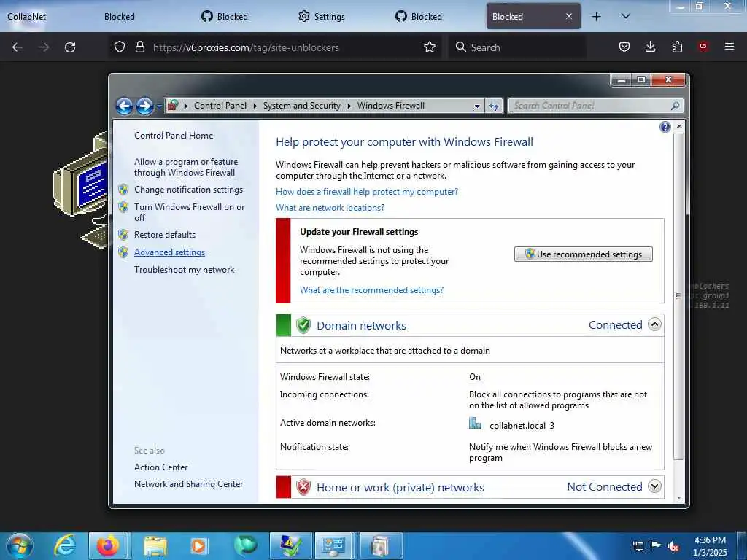Click scrollbar up arrow in firewall window
Image resolution: width=747 pixels, height=560 pixels.
coord(679,127)
